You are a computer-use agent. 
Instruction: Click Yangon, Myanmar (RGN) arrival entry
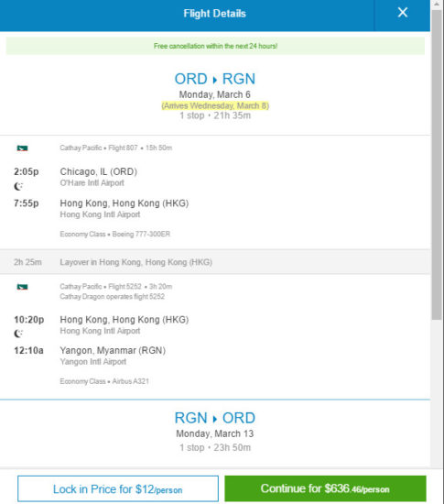[113, 350]
